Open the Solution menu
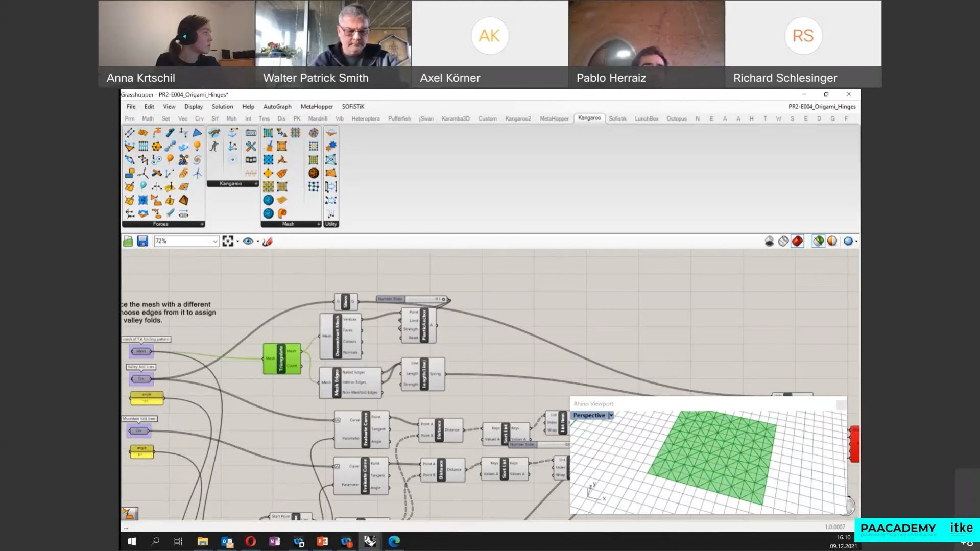The image size is (980, 551). click(x=222, y=107)
